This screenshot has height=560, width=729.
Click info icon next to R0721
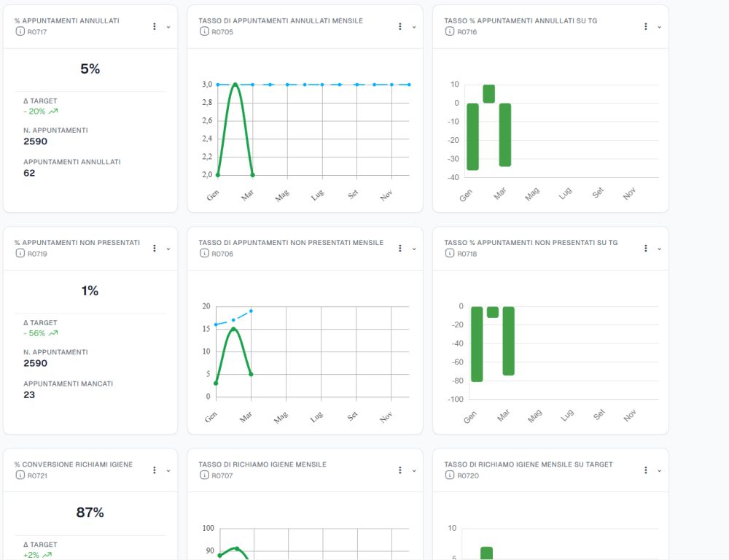tap(20, 475)
